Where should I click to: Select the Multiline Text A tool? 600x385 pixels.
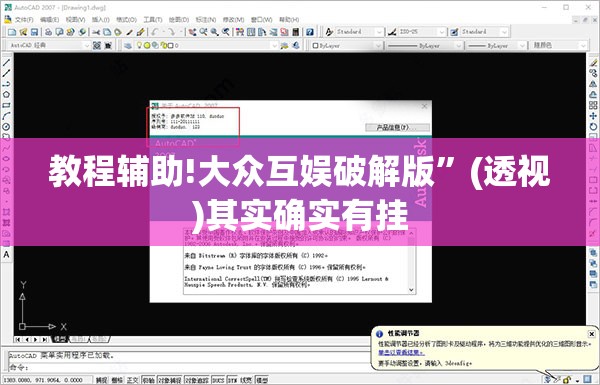(x=7, y=254)
